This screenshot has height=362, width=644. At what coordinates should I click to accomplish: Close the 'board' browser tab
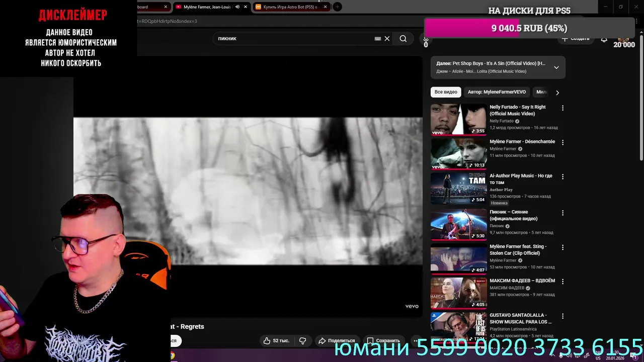(166, 7)
